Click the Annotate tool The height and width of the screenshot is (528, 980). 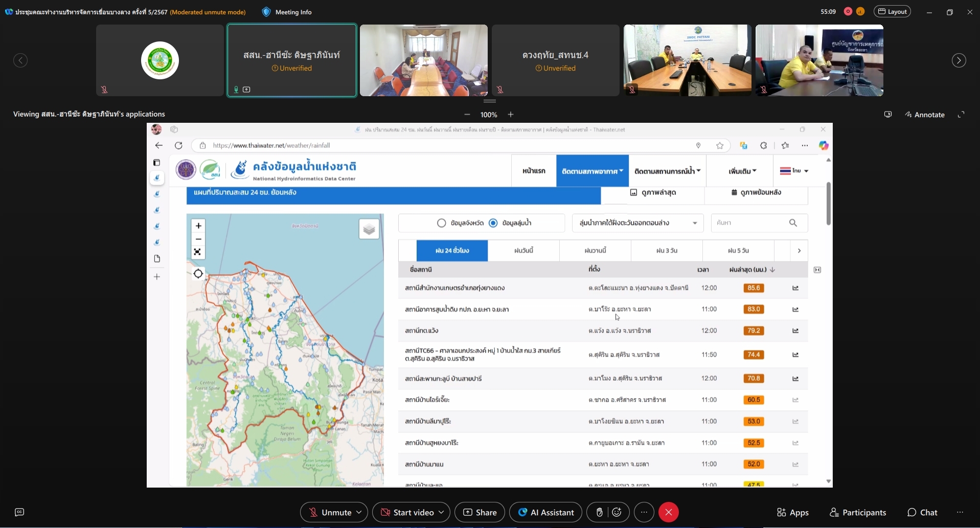point(924,115)
